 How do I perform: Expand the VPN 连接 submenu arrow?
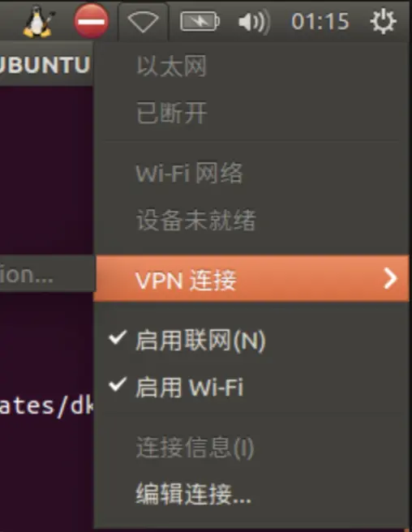[x=390, y=278]
